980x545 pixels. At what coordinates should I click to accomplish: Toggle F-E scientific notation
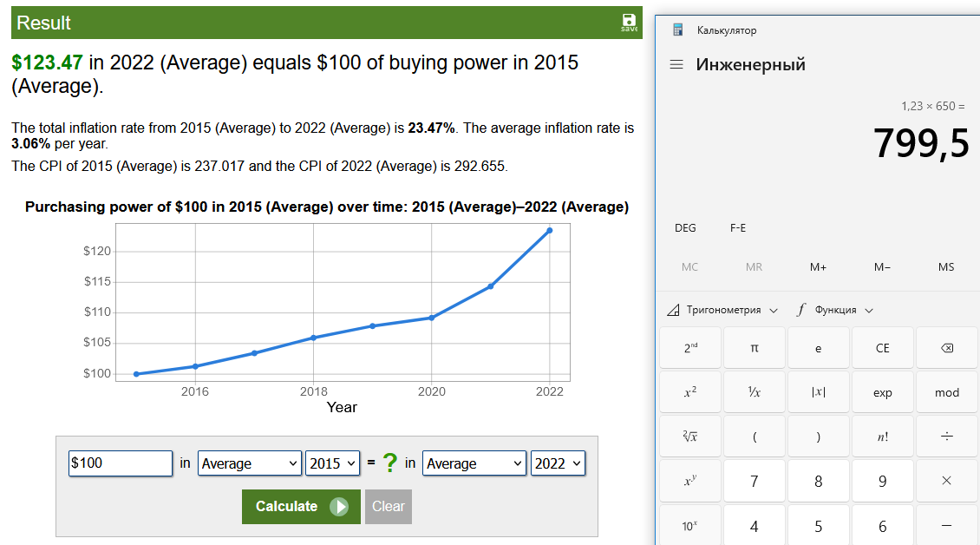coord(737,228)
